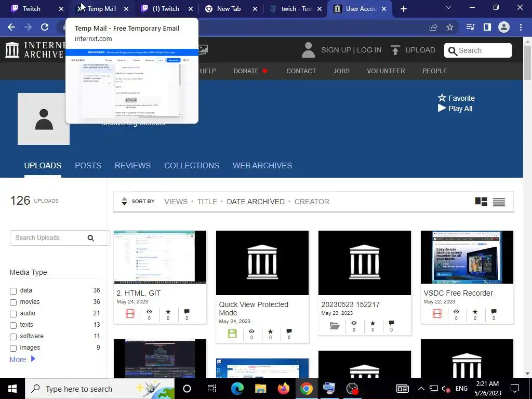Open the Contact link
532x399 pixels.
[301, 71]
